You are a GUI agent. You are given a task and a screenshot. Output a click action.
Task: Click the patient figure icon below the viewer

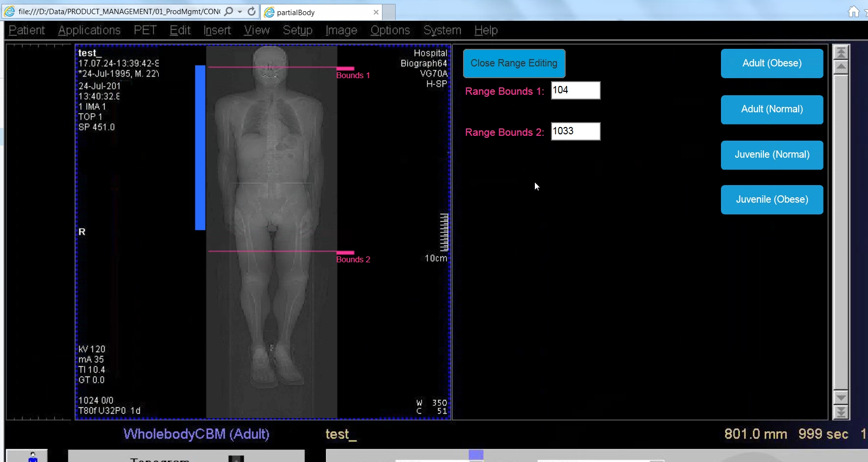[x=33, y=458]
